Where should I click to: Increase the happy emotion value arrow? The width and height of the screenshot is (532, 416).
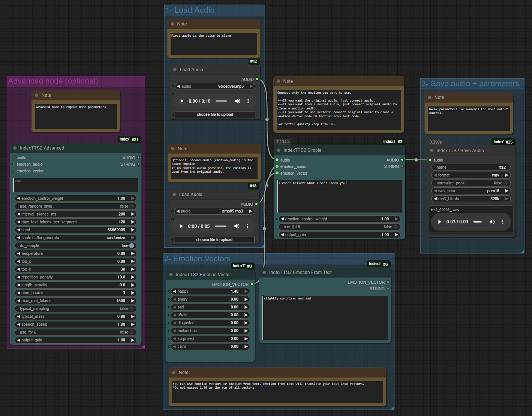[246, 292]
